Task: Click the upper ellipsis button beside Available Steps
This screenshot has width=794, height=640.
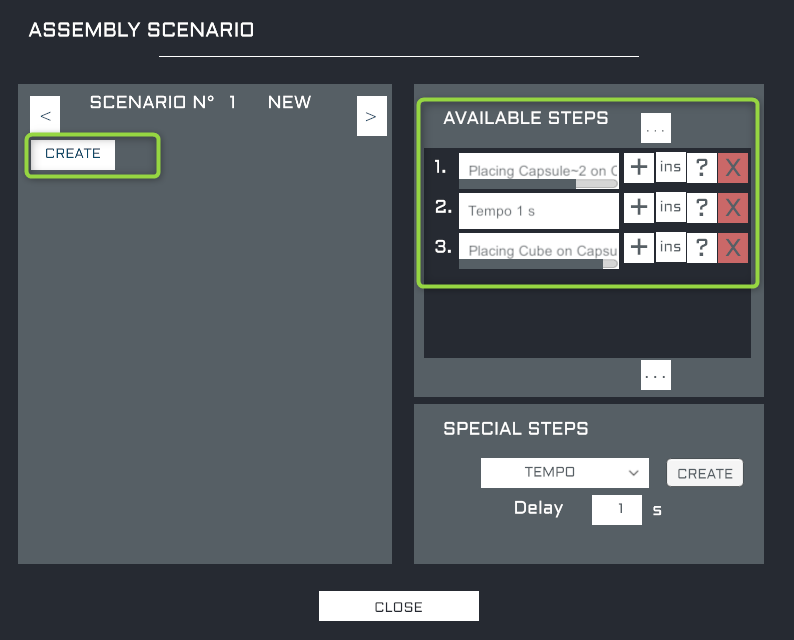Action: [x=656, y=128]
